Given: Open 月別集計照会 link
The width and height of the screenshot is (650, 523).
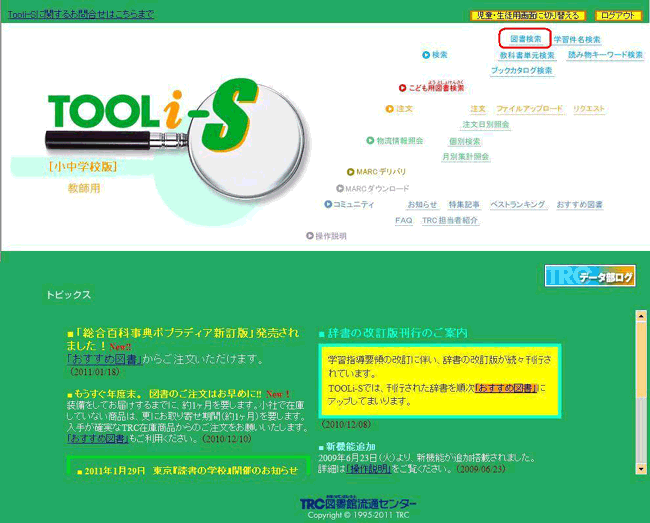Looking at the screenshot, I should pyautogui.click(x=466, y=157).
